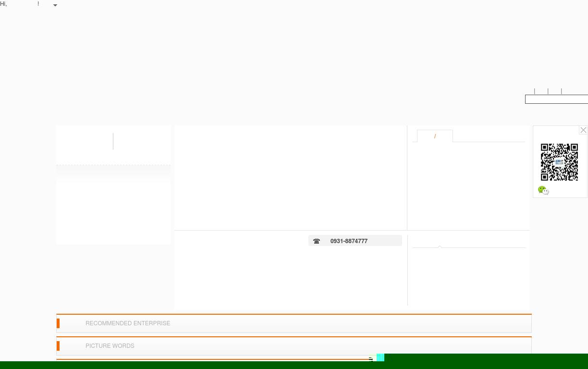588x369 pixels.
Task: Open the RECOMMENDED ENTERPRISE section heading
Action: click(x=128, y=323)
